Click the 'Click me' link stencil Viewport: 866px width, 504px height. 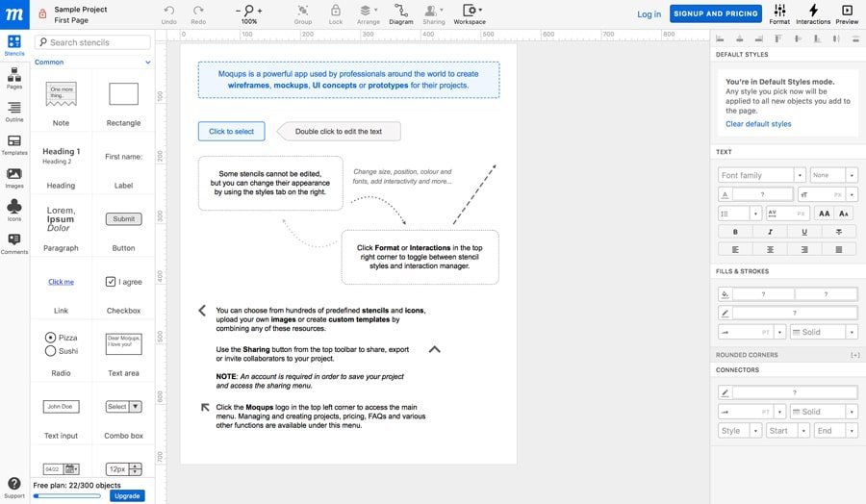[61, 282]
